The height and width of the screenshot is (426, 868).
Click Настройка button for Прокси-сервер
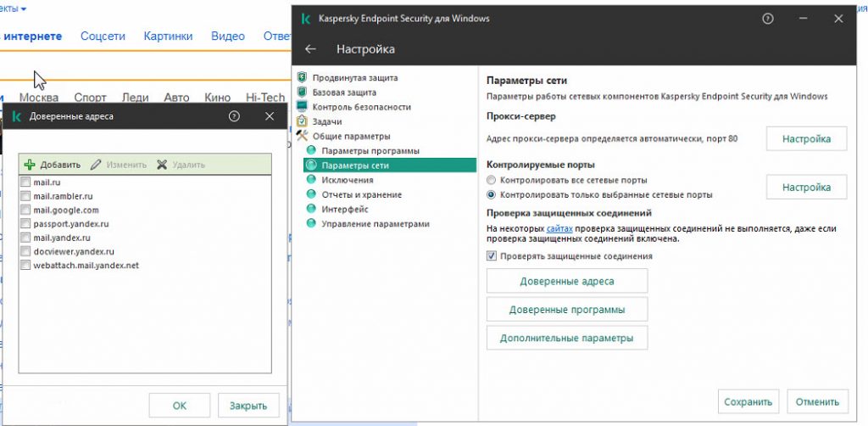[806, 138]
